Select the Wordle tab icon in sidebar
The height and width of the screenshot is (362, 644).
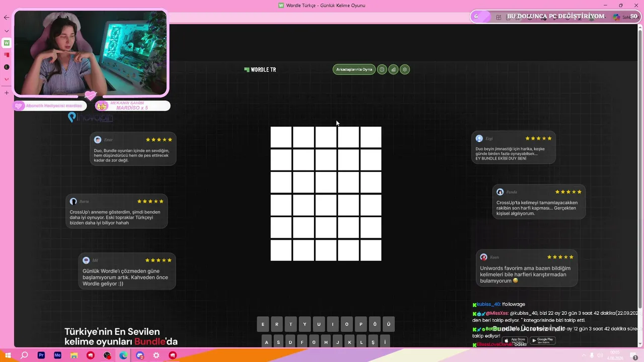tap(7, 43)
